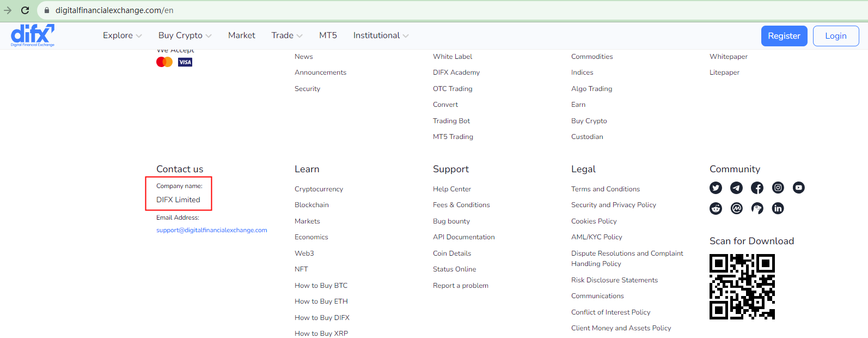
Task: Reload the page in browser
Action: coord(25,10)
